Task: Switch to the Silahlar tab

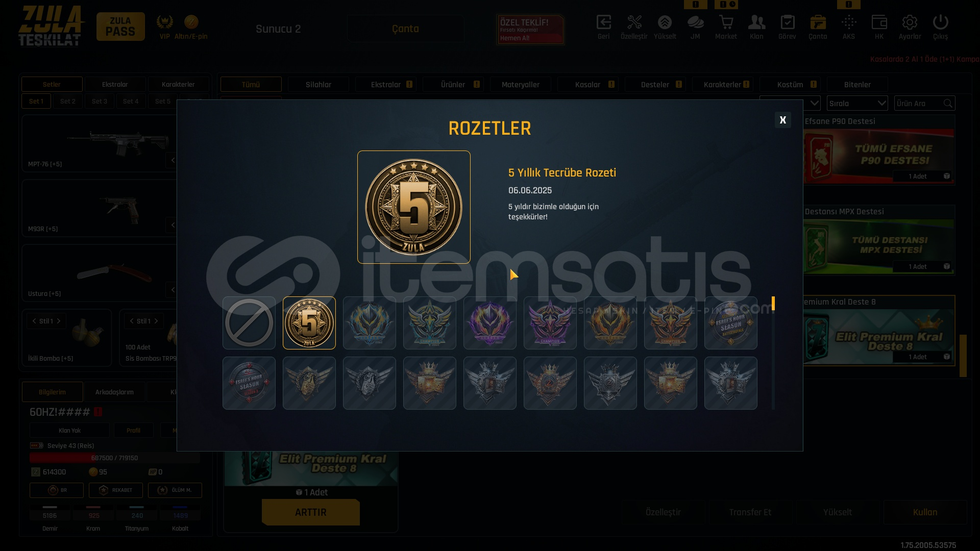Action: [318, 85]
